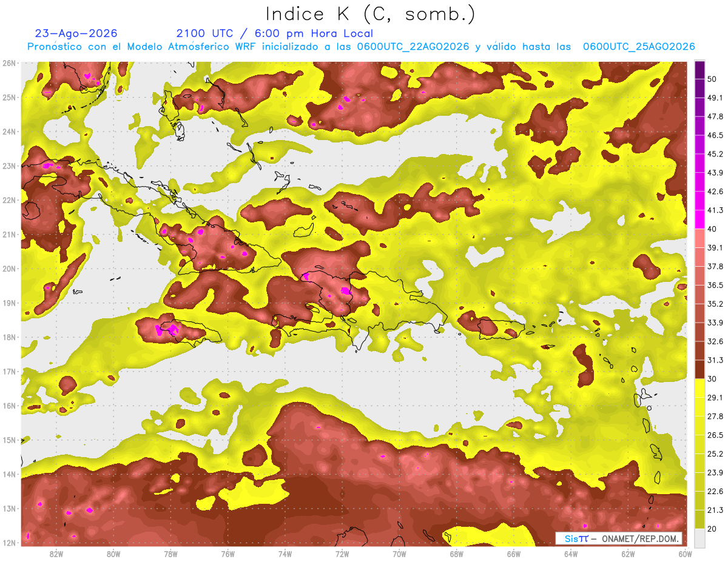Click the longitude label '68W'
This screenshot has width=728, height=562.
(457, 554)
